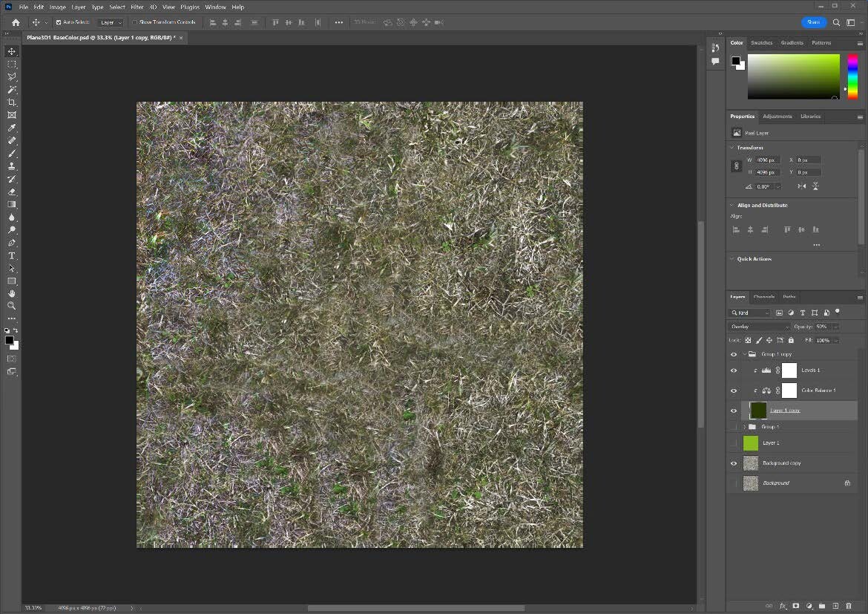The height and width of the screenshot is (614, 868).
Task: Hide the Layer 1 copy layer
Action: [x=734, y=410]
